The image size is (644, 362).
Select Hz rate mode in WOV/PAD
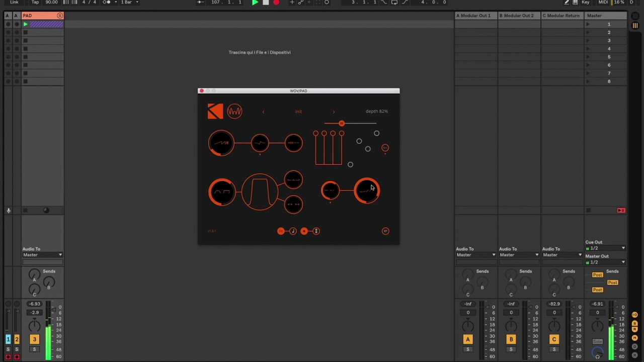pos(281,231)
